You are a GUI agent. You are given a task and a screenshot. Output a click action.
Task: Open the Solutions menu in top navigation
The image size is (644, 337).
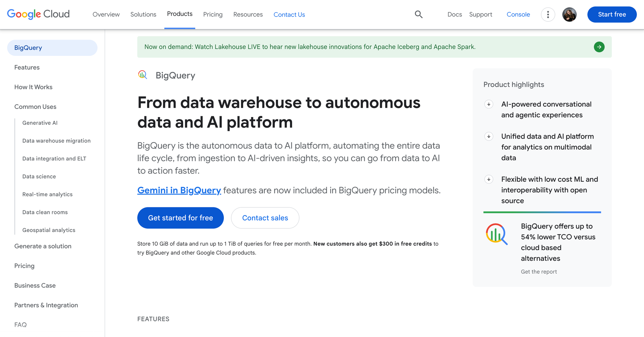(x=143, y=14)
